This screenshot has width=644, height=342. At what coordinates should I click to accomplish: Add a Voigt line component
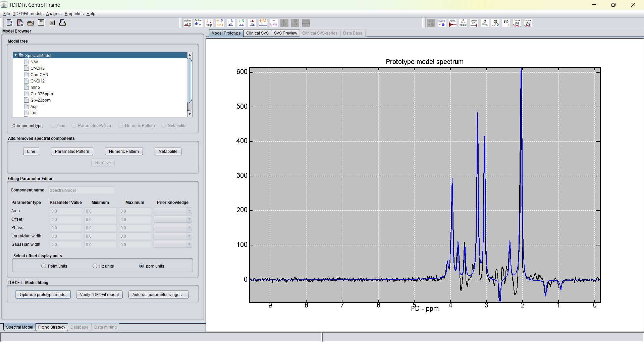209,23
